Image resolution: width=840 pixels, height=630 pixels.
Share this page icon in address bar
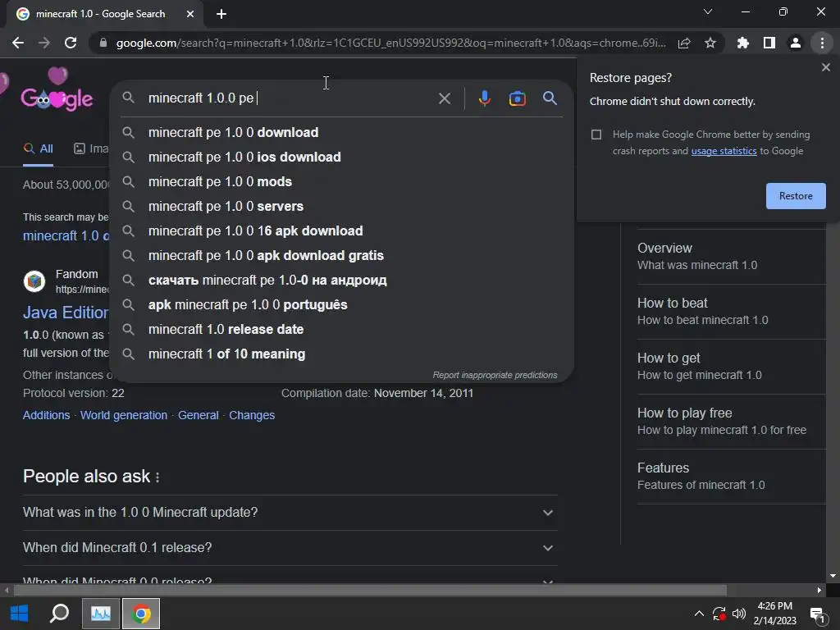pyautogui.click(x=684, y=43)
